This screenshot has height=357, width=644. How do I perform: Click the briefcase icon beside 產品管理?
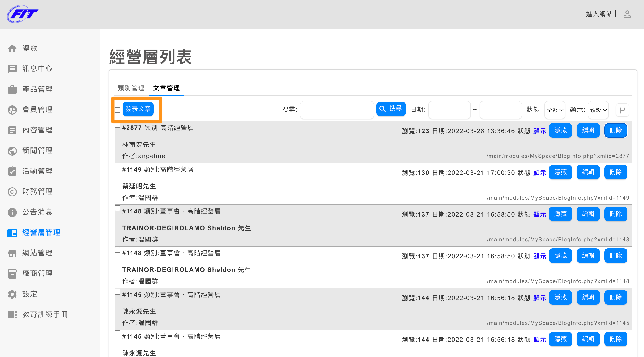(x=12, y=89)
